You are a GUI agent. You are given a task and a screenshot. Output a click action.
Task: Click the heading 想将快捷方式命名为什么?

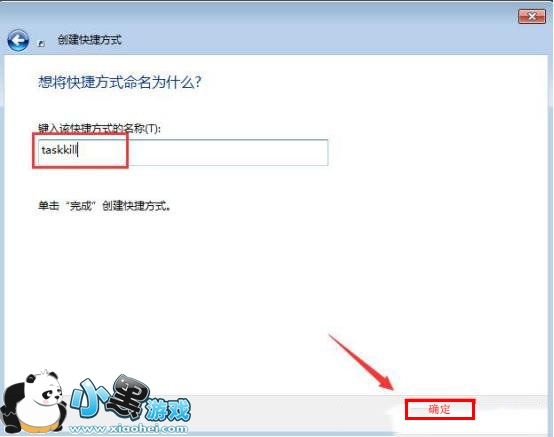pyautogui.click(x=120, y=82)
